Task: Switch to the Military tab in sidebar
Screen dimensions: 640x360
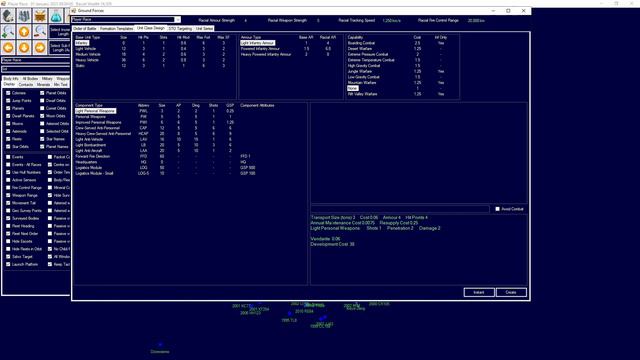Action: [47, 78]
